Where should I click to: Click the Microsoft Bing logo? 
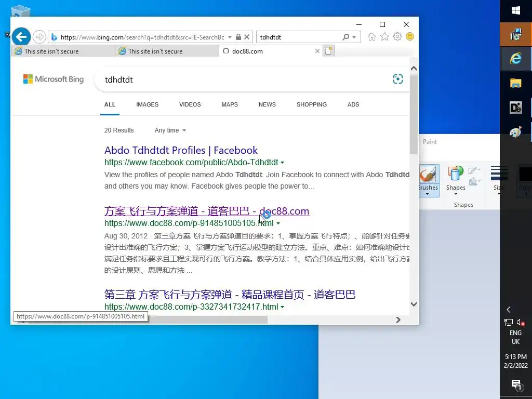point(54,79)
